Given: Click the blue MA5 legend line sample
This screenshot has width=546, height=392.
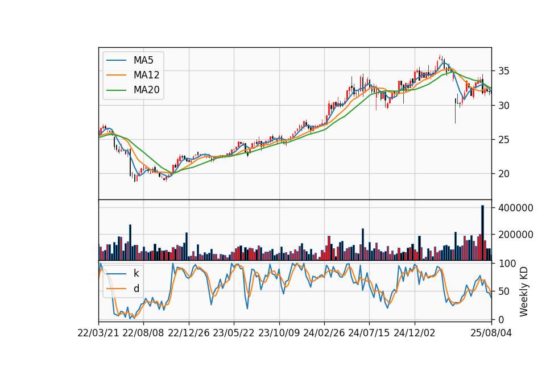Looking at the screenshot, I should click(x=117, y=60).
